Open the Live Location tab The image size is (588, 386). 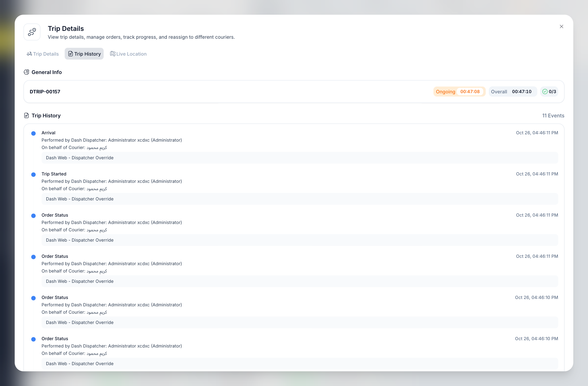point(128,54)
